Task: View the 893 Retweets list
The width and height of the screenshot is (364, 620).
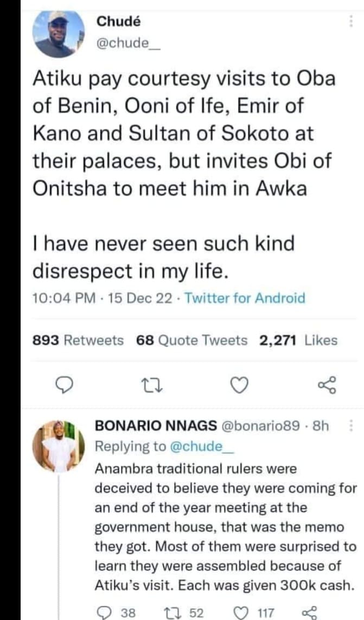Action: click(x=78, y=340)
